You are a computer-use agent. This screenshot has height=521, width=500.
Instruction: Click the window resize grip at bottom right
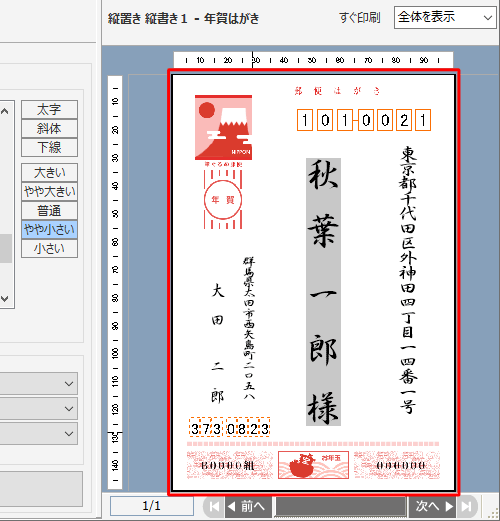(494, 514)
